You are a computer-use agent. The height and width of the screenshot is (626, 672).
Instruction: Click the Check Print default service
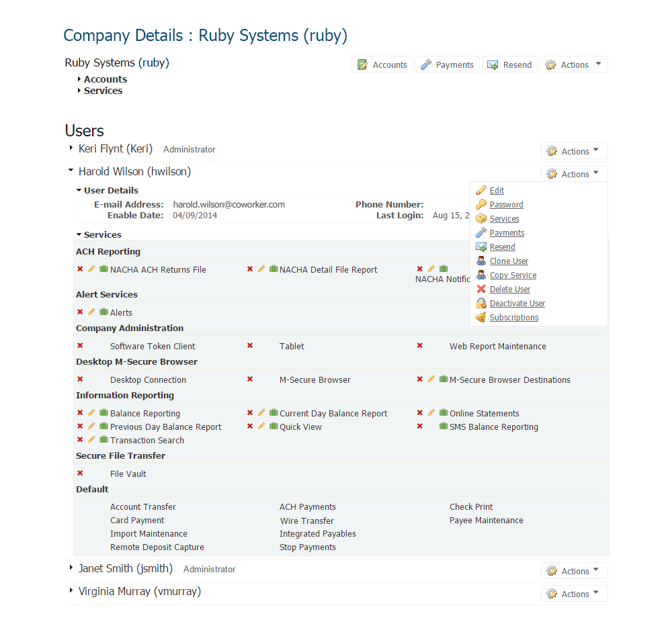click(471, 507)
